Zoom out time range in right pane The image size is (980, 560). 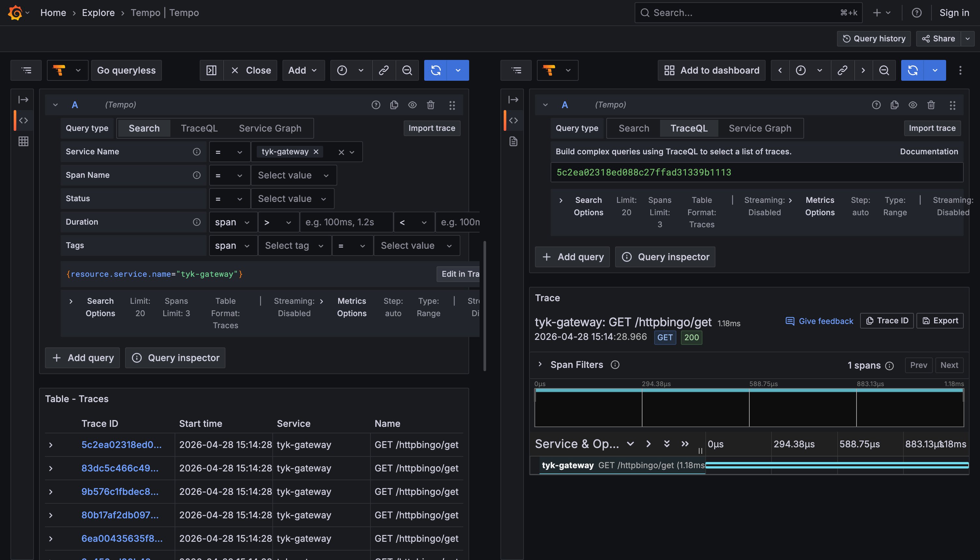coord(884,70)
